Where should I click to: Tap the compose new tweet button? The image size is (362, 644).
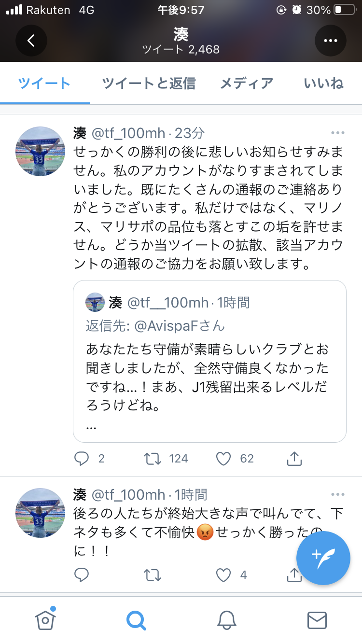[323, 557]
